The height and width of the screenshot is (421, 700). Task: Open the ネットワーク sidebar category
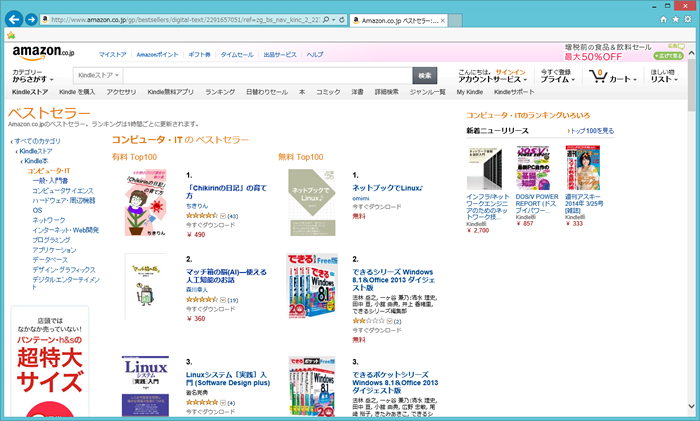tap(49, 220)
